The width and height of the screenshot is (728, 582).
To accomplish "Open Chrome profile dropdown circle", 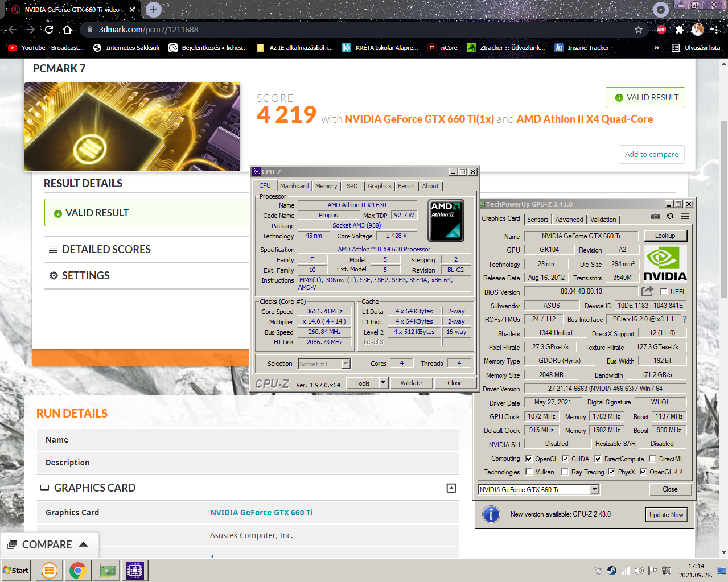I will point(660,9).
